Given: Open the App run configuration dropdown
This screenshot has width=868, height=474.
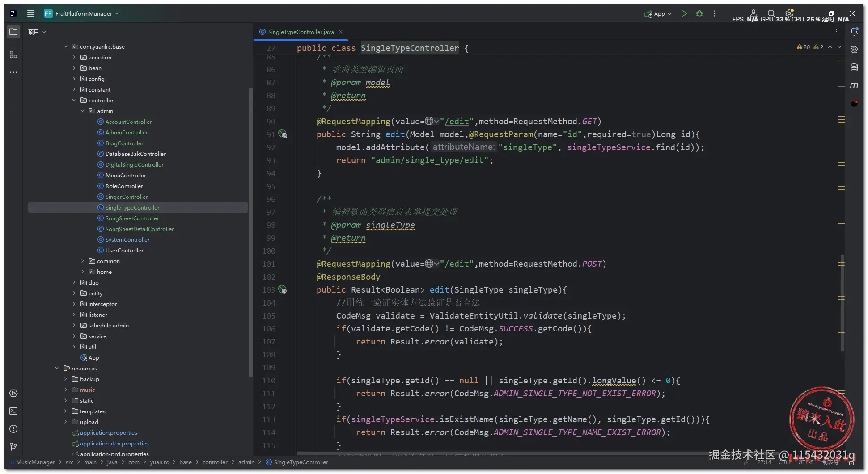Looking at the screenshot, I should point(658,14).
